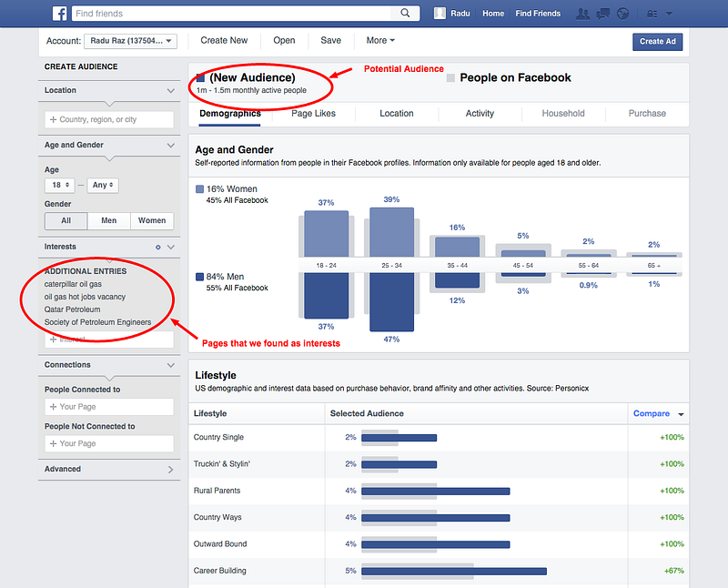728x588 pixels.
Task: Toggle the People on Facebook checkbox
Action: tap(450, 77)
